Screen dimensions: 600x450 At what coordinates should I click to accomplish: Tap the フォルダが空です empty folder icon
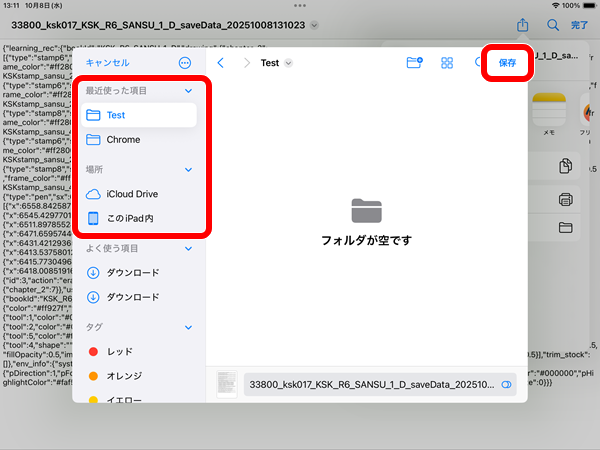click(x=367, y=211)
